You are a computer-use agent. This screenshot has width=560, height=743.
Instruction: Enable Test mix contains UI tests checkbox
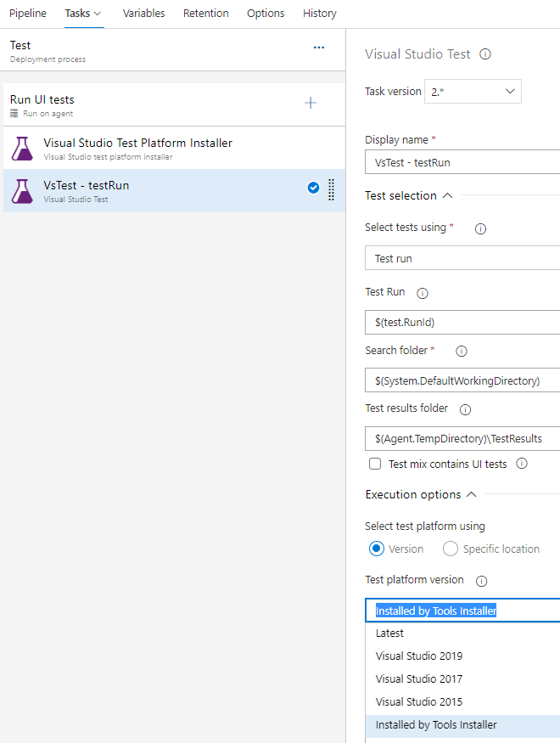pyautogui.click(x=375, y=464)
